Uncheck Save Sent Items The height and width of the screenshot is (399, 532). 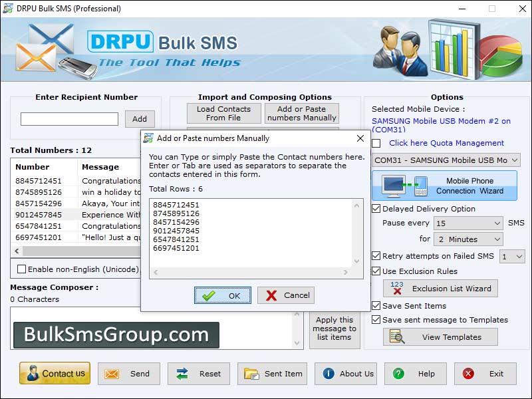click(x=377, y=305)
